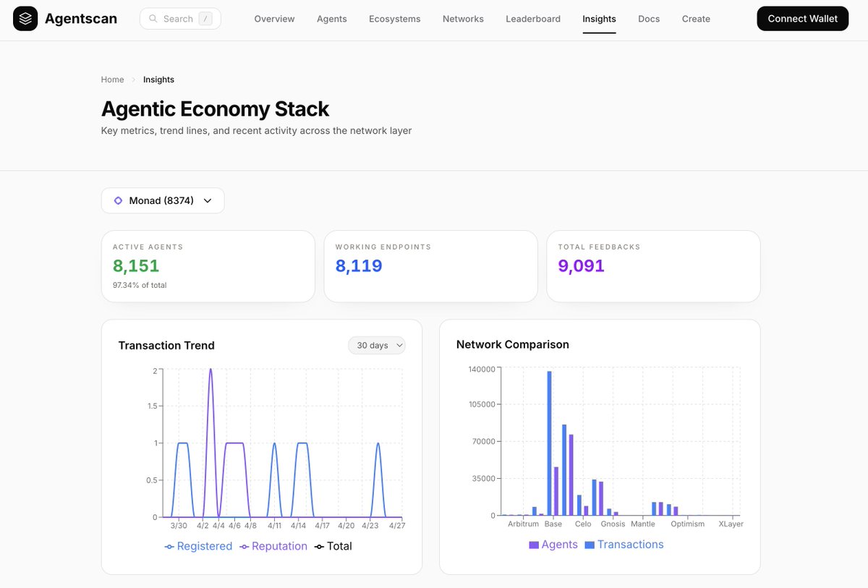Click the Registered legend line marker

(169, 547)
